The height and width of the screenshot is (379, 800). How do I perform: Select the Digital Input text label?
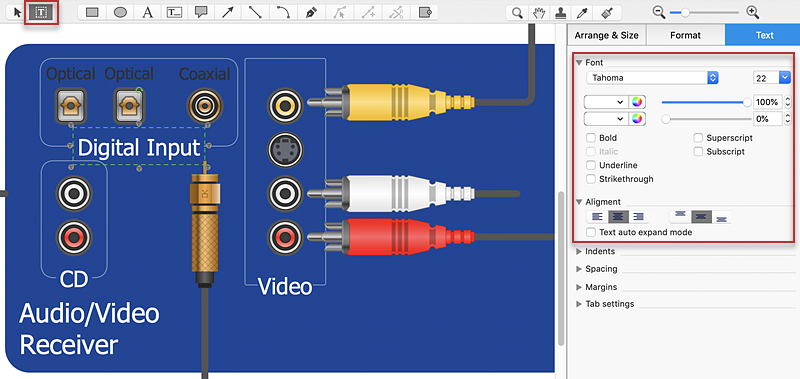139,148
